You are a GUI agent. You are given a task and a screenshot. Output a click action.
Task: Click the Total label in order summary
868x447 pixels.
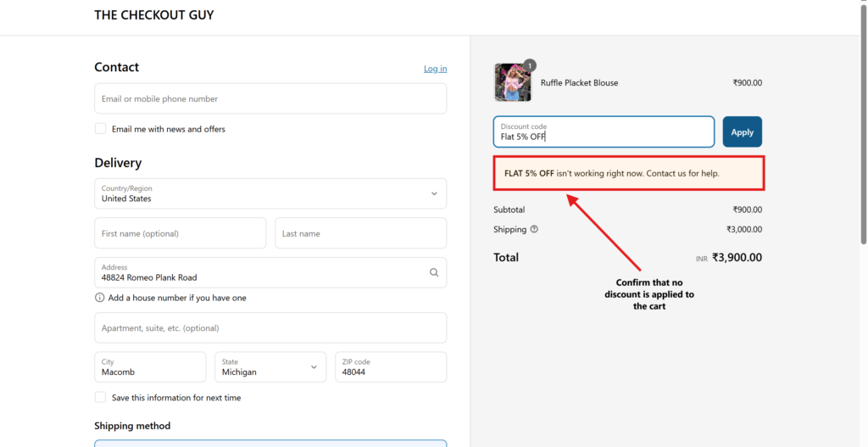(506, 258)
